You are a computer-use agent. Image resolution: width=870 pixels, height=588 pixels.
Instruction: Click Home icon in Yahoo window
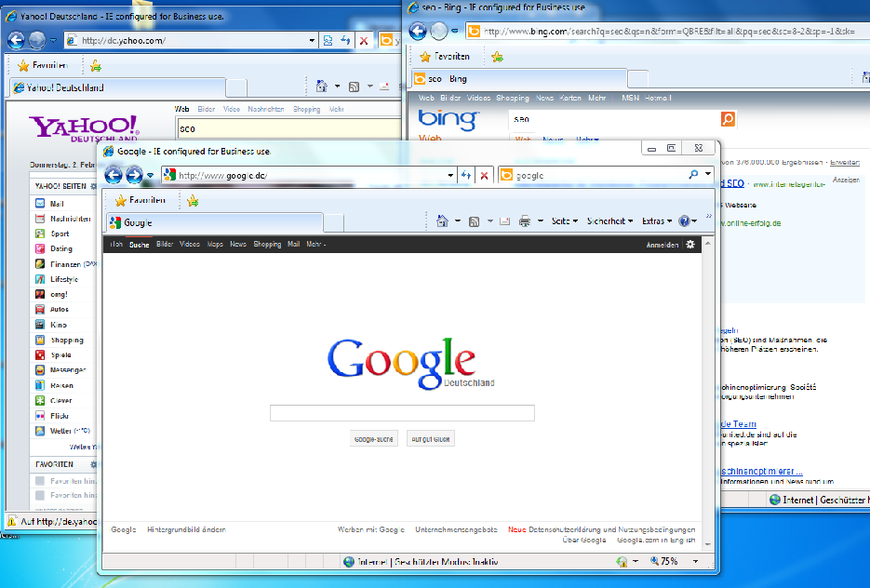tap(322, 86)
